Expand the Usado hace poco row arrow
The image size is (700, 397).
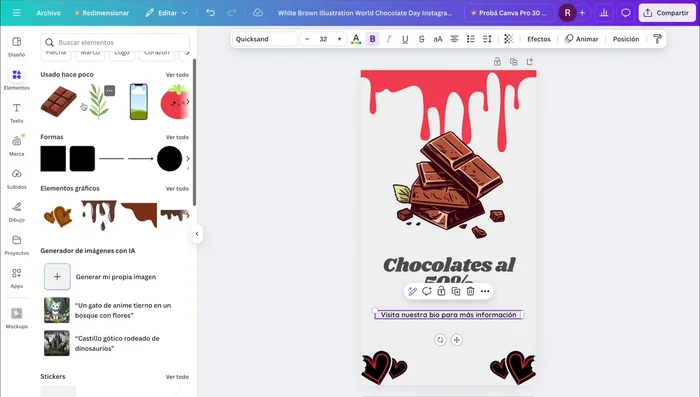[x=188, y=102]
